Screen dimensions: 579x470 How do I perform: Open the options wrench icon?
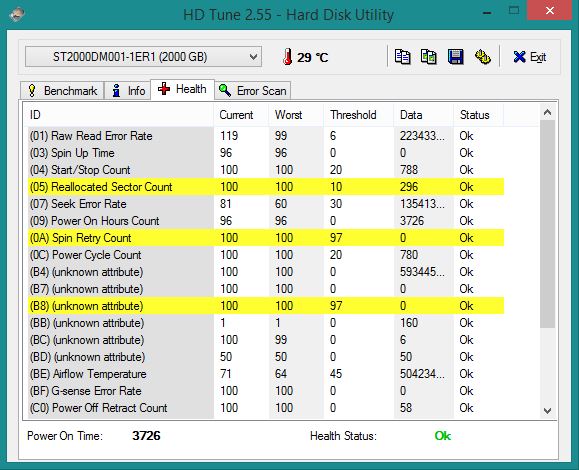pos(482,57)
